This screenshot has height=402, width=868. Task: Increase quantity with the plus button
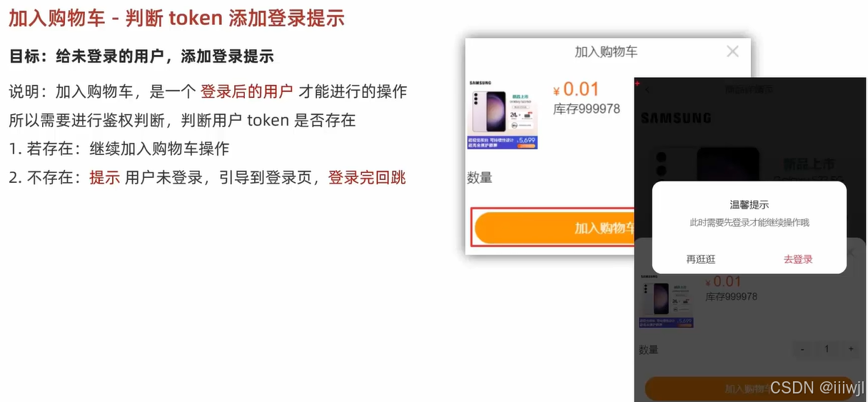point(850,349)
